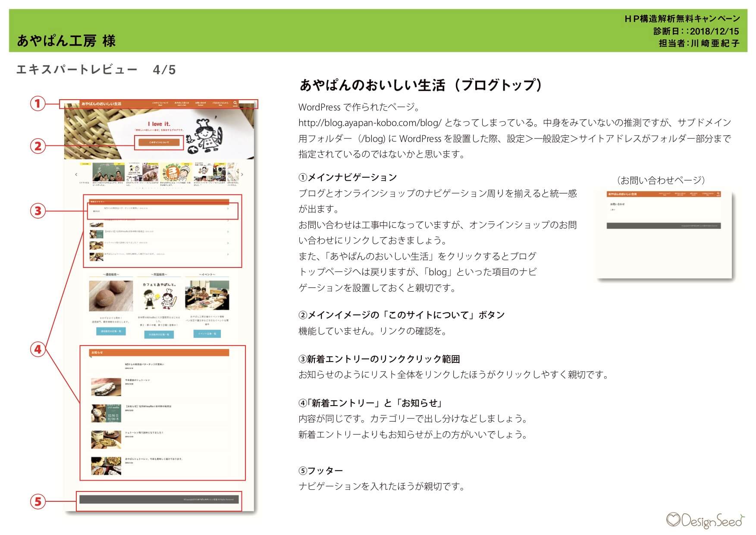
Task: Click the search magnifier icon in blog header
Action: (x=235, y=103)
